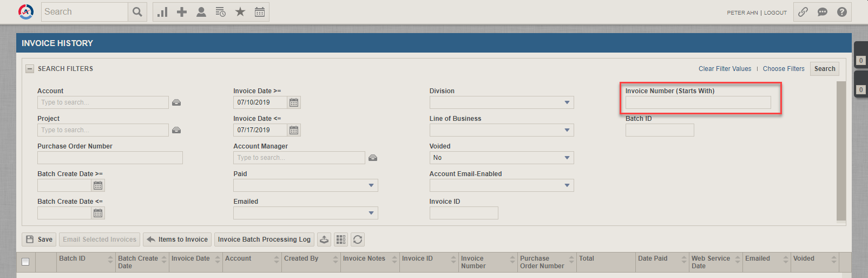Open the Voided dropdown
Viewport: 868px width, 278px height.
[x=567, y=158]
